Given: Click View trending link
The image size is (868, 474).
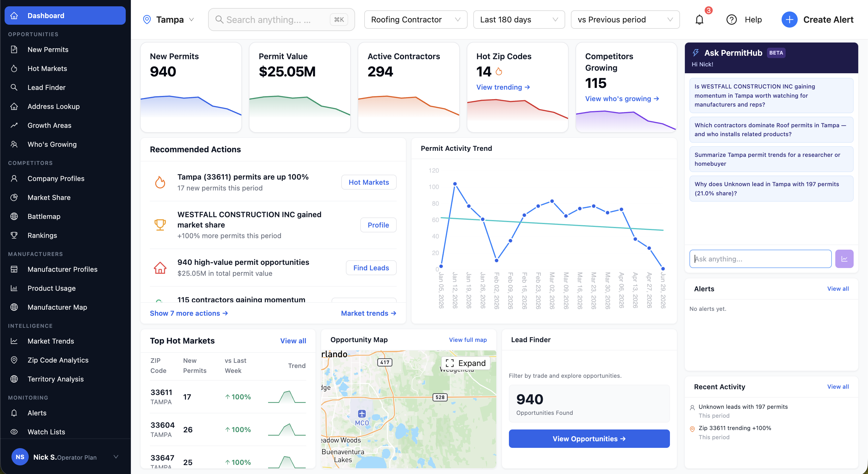Looking at the screenshot, I should [x=503, y=87].
